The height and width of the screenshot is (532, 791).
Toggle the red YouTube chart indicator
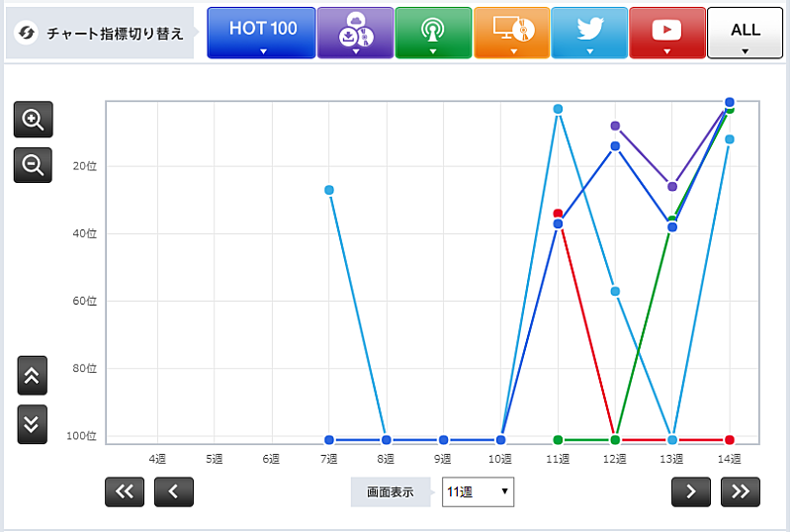(667, 33)
